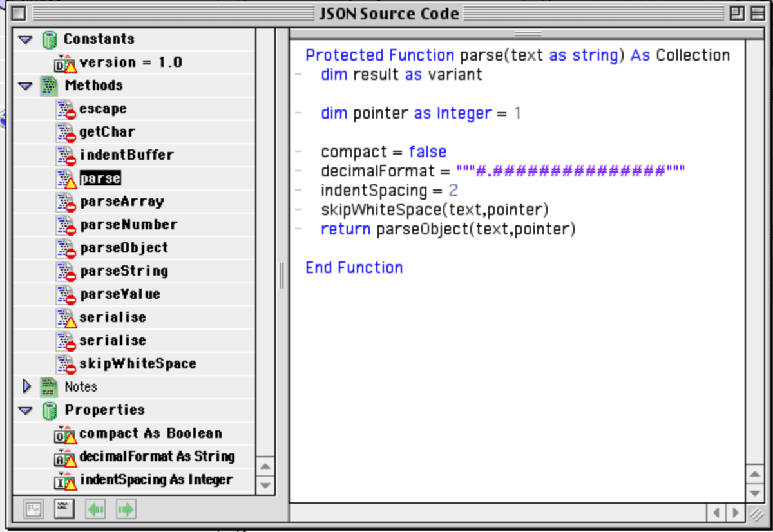Click the code editor scroll up arrow
Screen dimensions: 773x532
coord(756,475)
